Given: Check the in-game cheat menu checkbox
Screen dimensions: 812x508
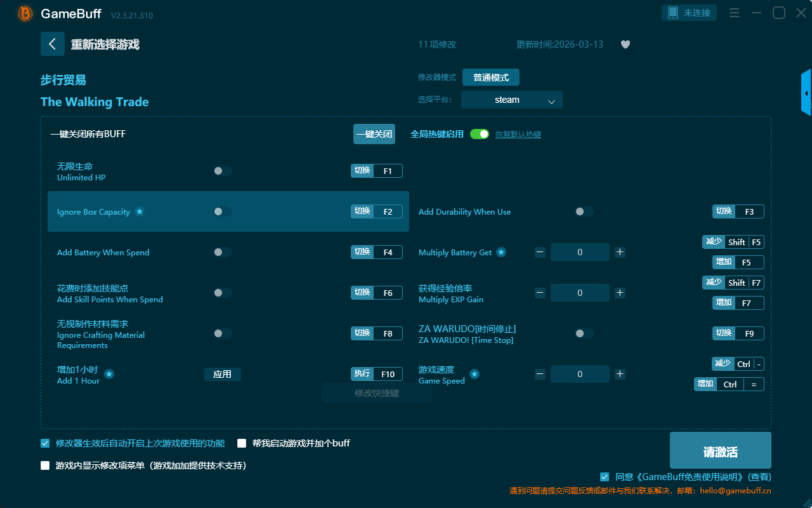Looking at the screenshot, I should tap(45, 465).
